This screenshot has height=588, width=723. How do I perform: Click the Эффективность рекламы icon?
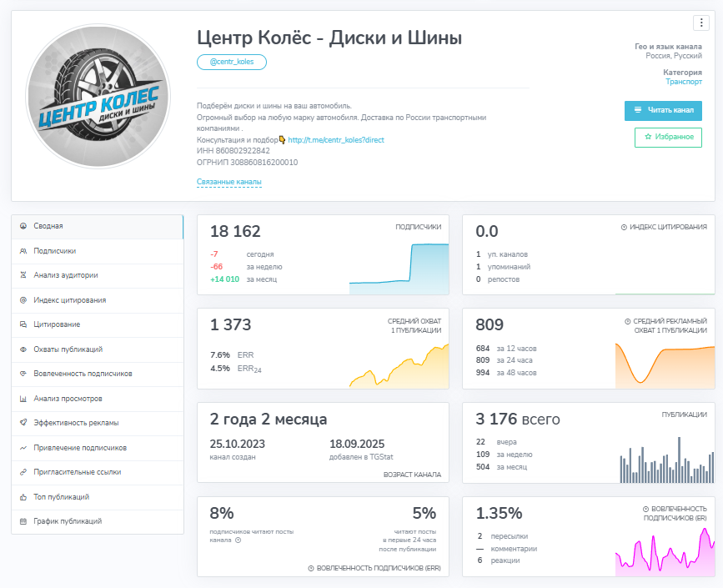[x=23, y=422]
